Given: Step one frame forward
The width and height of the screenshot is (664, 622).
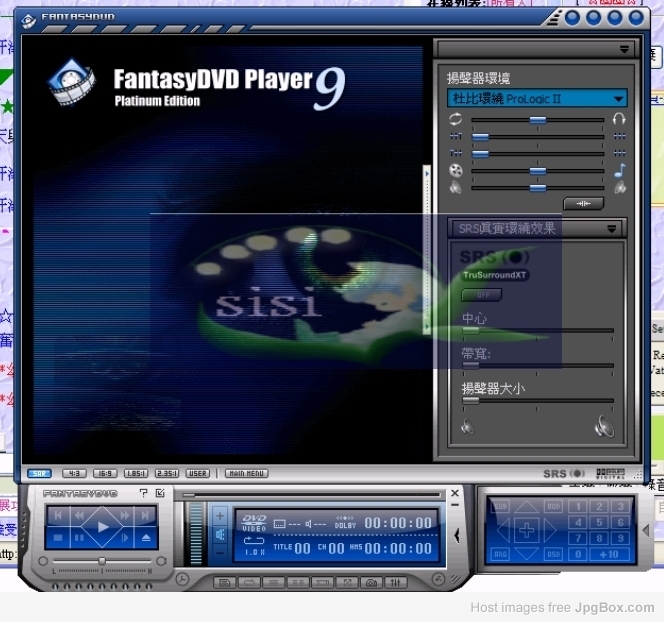Looking at the screenshot, I should coord(124,538).
